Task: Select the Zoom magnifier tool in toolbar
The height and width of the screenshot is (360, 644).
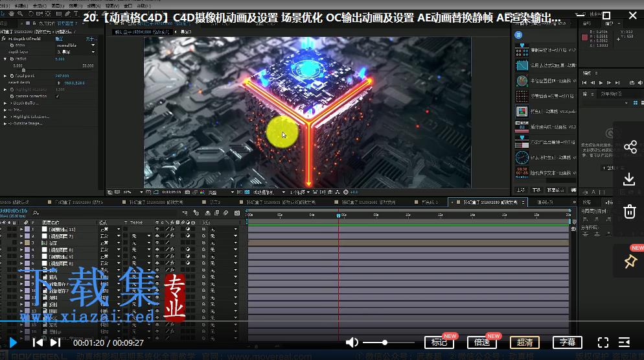Action: pyautogui.click(x=19, y=14)
